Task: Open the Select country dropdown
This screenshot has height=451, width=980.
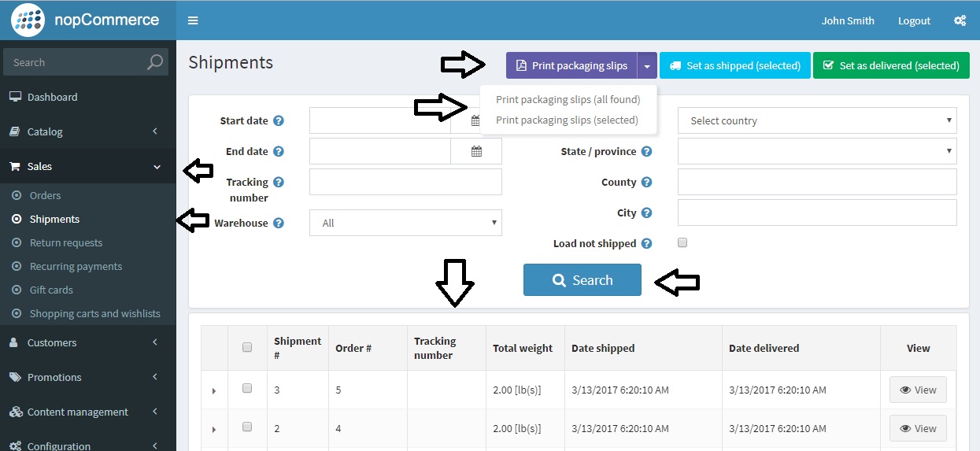Action: click(816, 121)
